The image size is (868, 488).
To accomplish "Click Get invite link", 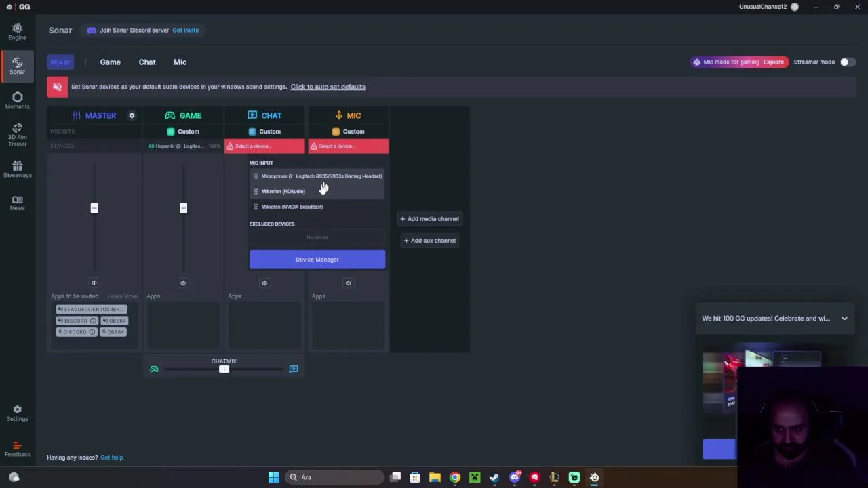I will coord(185,30).
